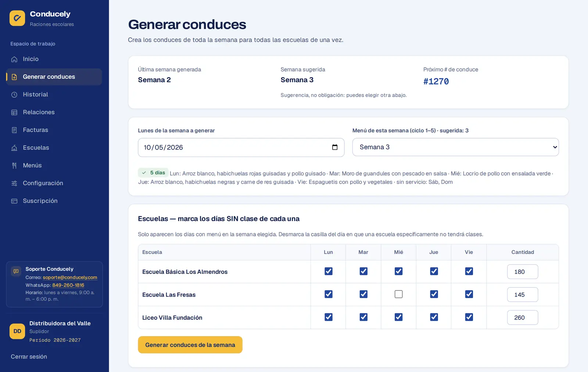Screen dimensions: 588x372
Task: Expand the Semana 3 menu dropdown
Action: (x=455, y=147)
